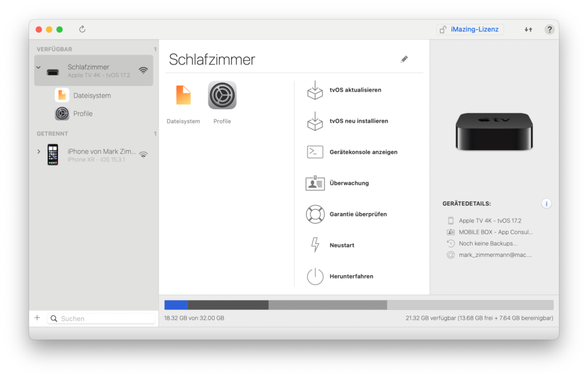Screen dimensions: 588x378
Task: Select Profile in the sidebar
Action: [x=83, y=114]
